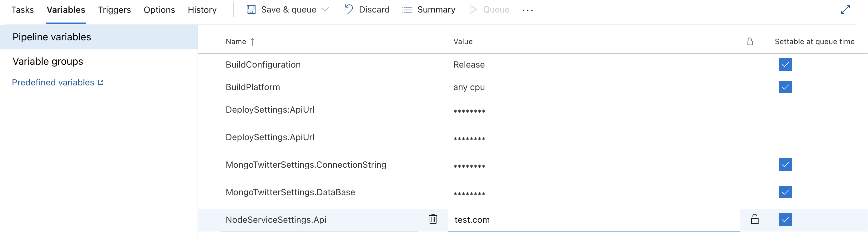Switch to the Tasks tab
This screenshot has height=239, width=868.
point(23,10)
